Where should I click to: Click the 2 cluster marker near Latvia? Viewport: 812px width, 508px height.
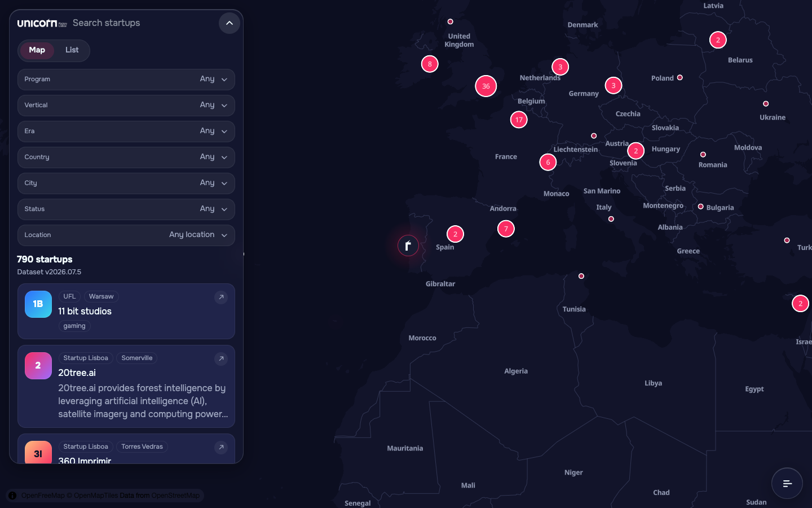[718, 40]
